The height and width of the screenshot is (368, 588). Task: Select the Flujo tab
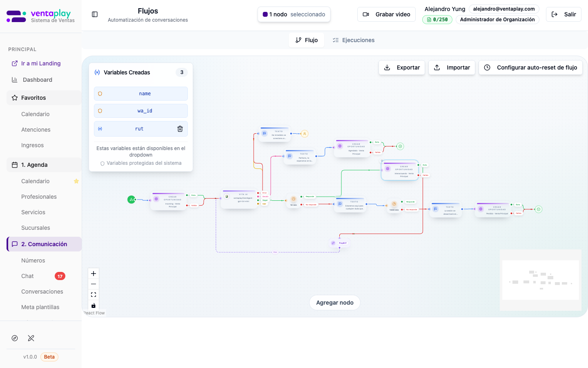point(306,40)
